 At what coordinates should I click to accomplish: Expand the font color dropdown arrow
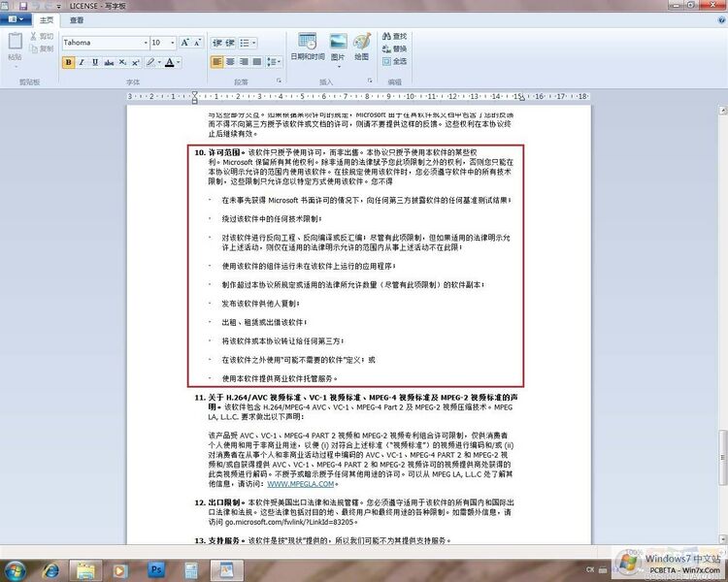tap(179, 62)
